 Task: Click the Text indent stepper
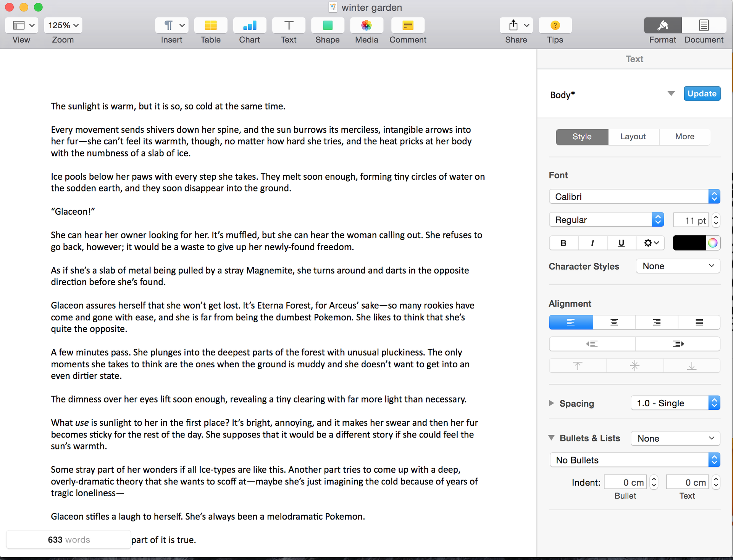(x=716, y=482)
